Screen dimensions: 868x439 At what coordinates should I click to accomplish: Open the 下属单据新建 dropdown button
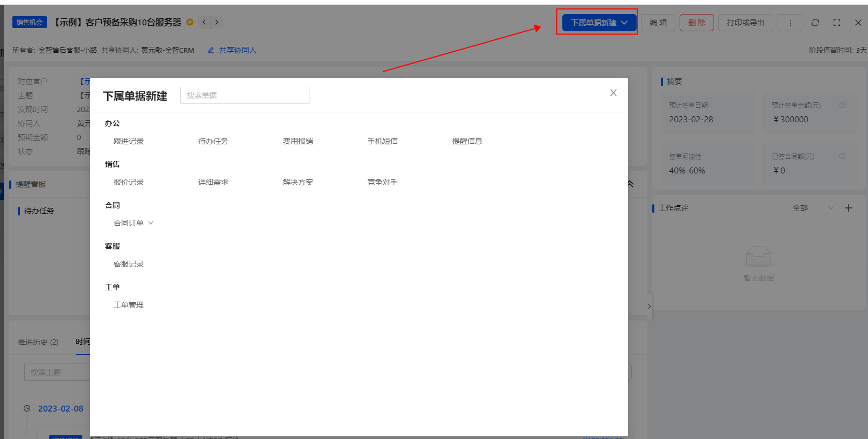click(599, 23)
